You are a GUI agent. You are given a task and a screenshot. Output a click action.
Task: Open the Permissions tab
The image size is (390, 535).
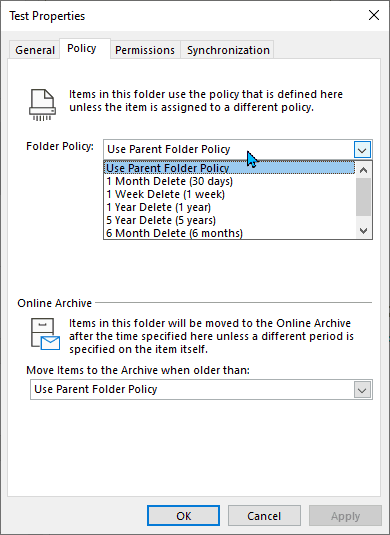pos(145,50)
